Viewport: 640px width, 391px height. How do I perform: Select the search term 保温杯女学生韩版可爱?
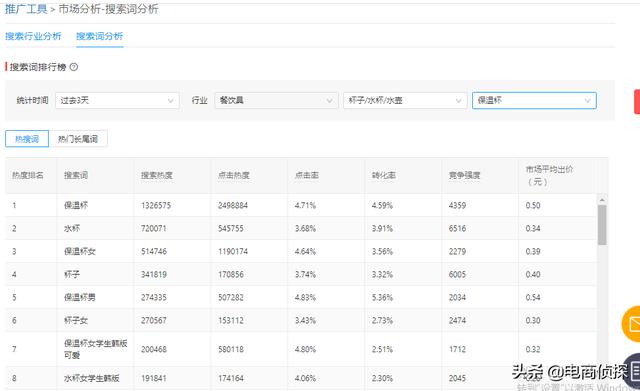pos(96,349)
